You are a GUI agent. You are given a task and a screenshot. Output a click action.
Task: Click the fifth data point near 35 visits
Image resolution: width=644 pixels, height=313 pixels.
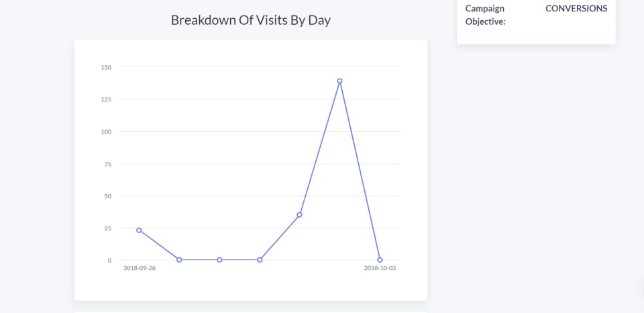[x=299, y=215]
